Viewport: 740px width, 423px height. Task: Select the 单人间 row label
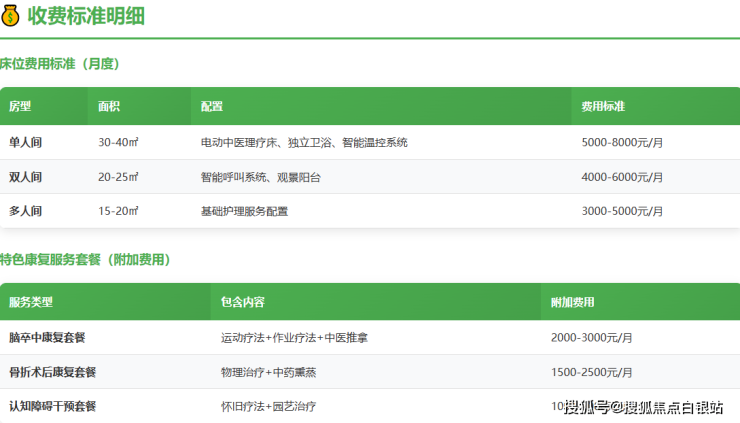[x=26, y=143]
